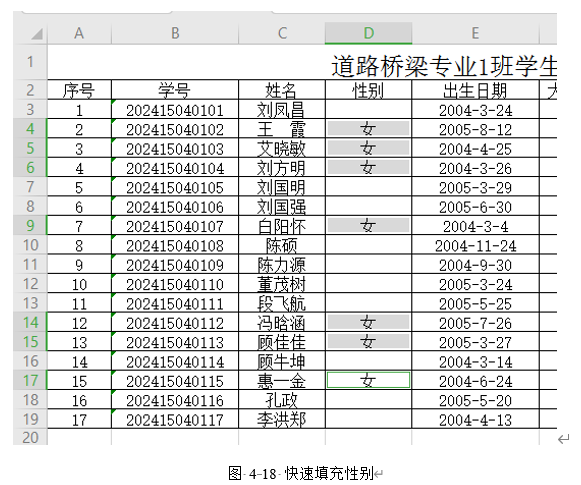
Task: Select column A header
Action: (79, 33)
